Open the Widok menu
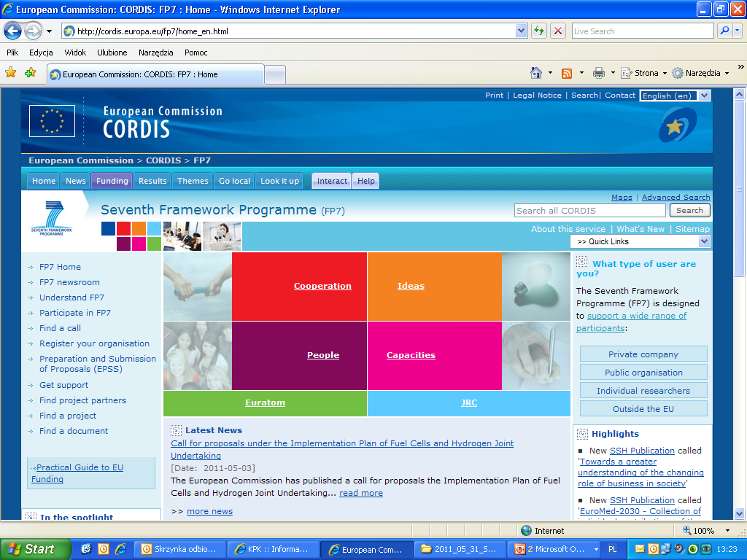 75,52
